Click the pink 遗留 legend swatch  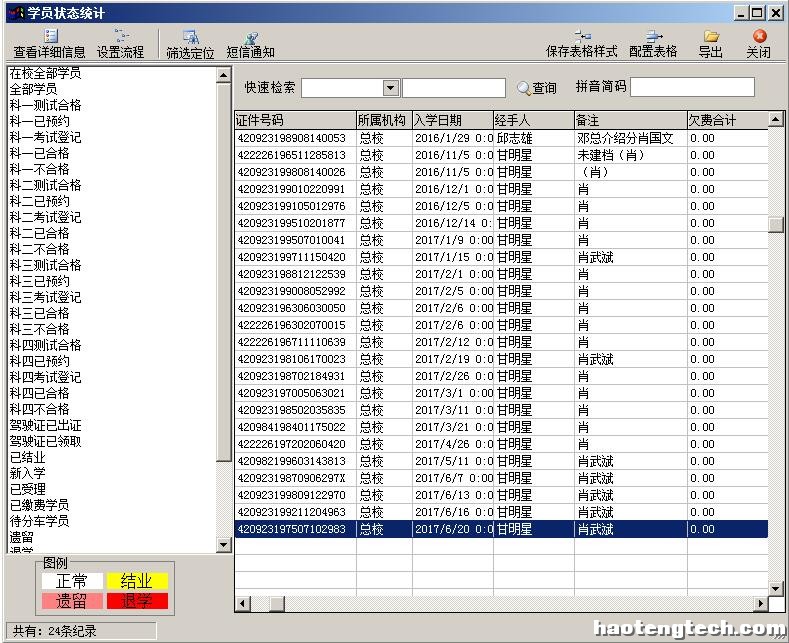pyautogui.click(x=72, y=601)
